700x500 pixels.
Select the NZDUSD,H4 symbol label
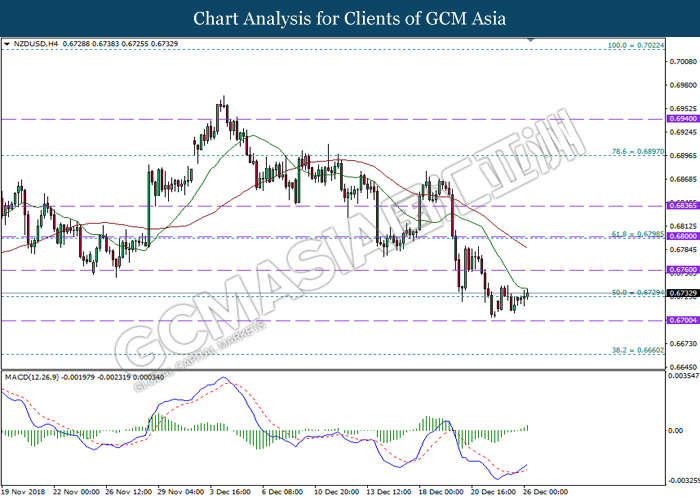pos(36,44)
